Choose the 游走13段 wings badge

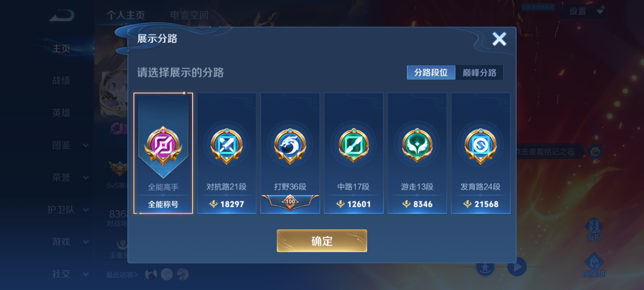(417, 153)
